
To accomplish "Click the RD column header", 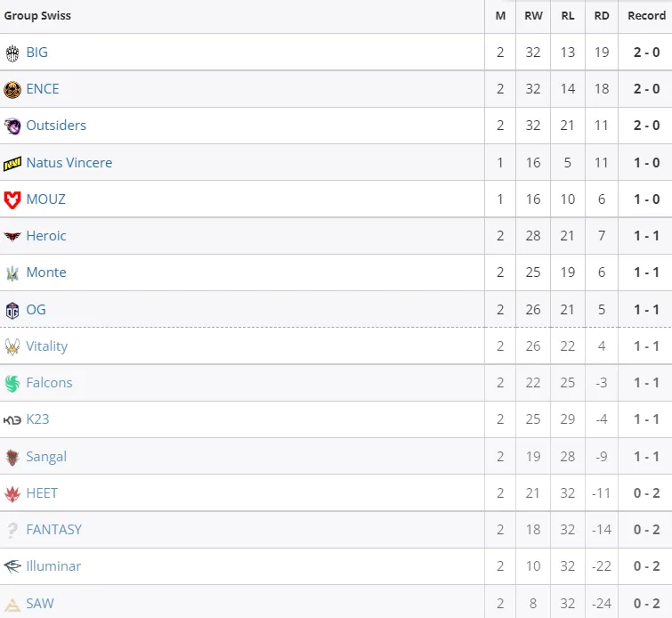I will coord(602,16).
